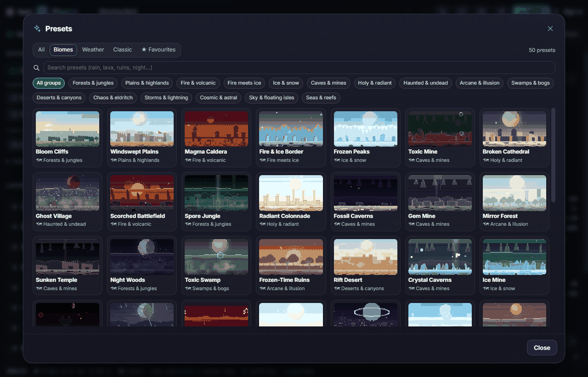The width and height of the screenshot is (588, 377).
Task: Filter by Forests & jungles chip
Action: [x=93, y=83]
